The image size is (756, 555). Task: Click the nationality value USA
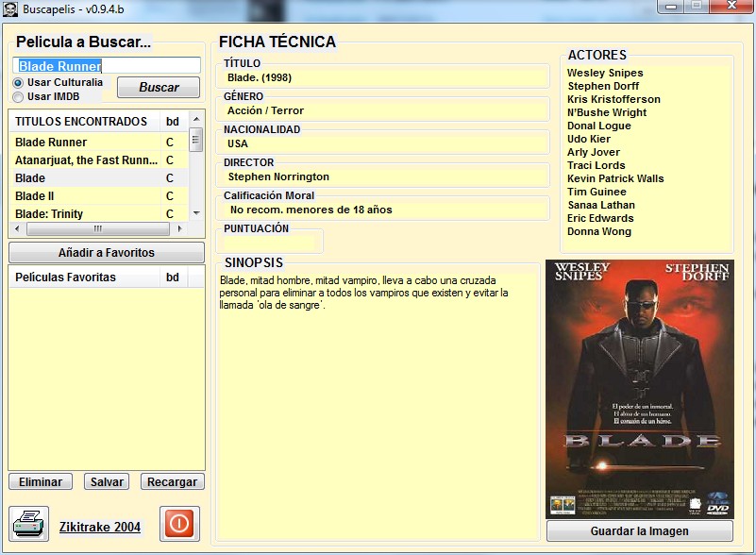(238, 143)
